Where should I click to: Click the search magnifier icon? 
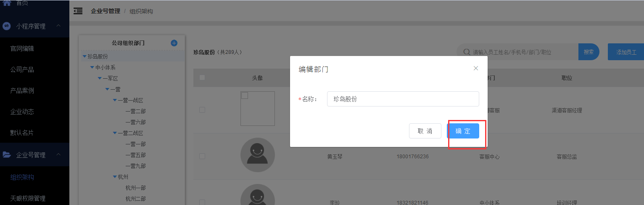466,52
